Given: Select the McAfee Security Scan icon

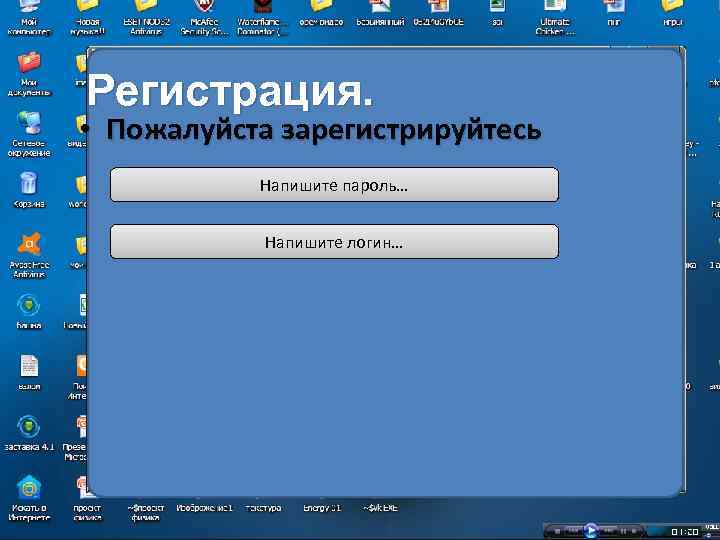Looking at the screenshot, I should (x=204, y=17).
